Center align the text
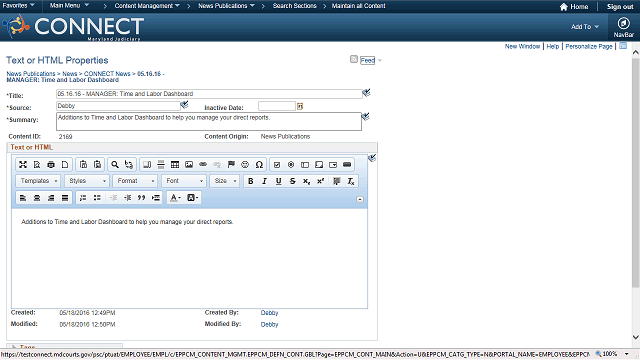The height and width of the screenshot is (360, 640). coord(37,198)
